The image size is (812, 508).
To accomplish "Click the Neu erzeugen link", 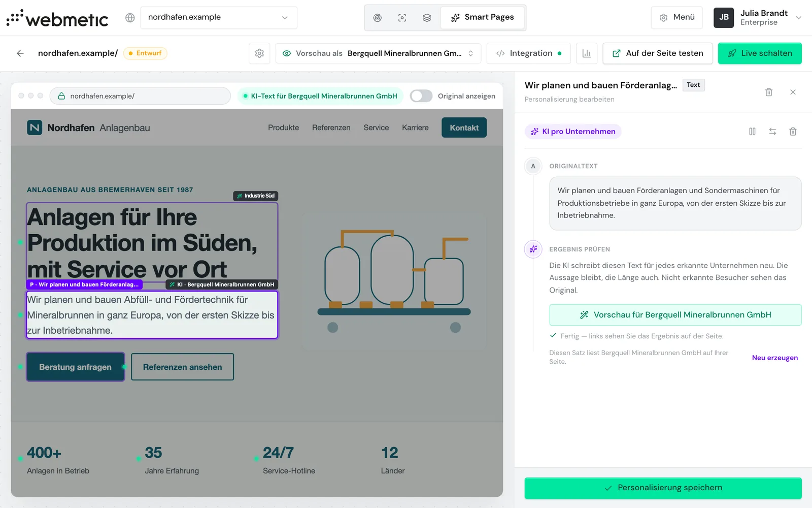I will [774, 358].
